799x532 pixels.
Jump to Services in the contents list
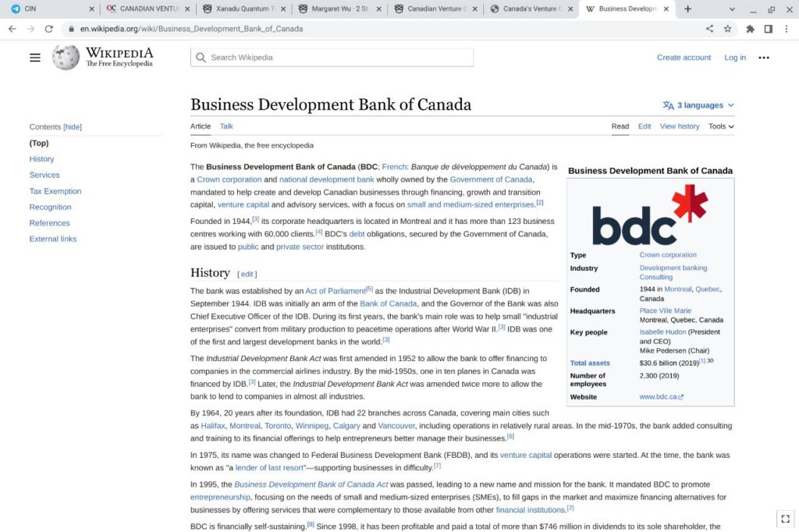[44, 175]
